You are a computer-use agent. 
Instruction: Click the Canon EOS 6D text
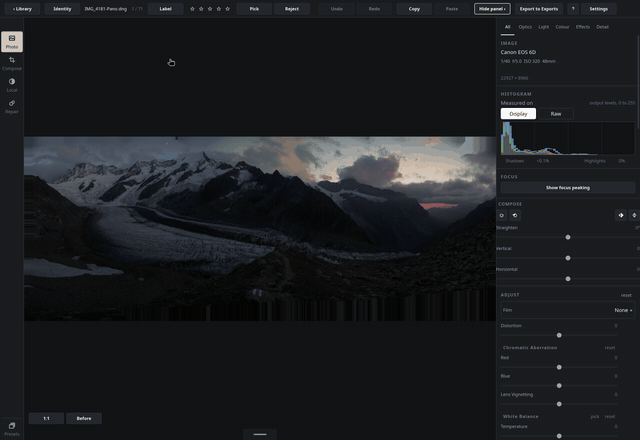(518, 52)
